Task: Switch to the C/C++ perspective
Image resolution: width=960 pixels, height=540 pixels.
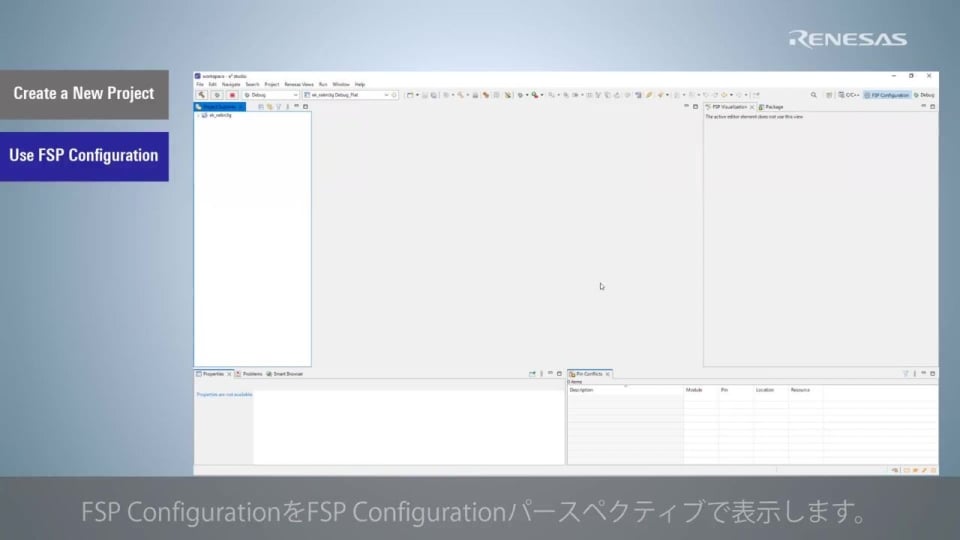Action: coord(849,95)
